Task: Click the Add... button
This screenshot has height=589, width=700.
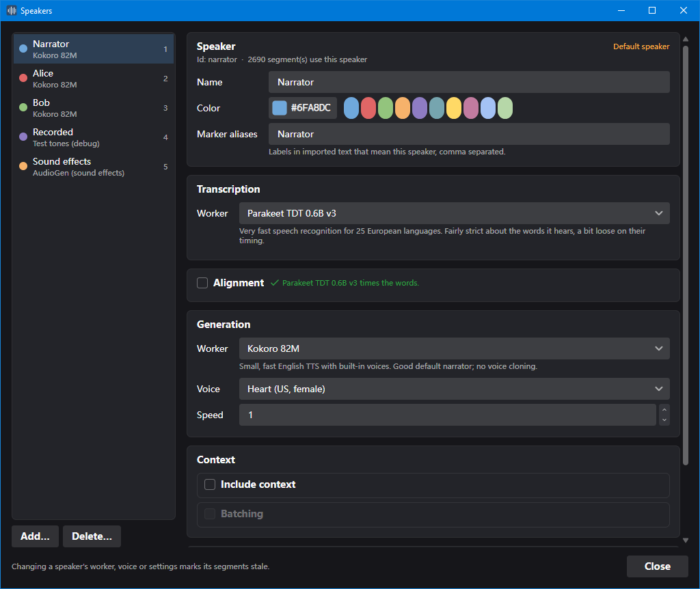Action: point(36,536)
